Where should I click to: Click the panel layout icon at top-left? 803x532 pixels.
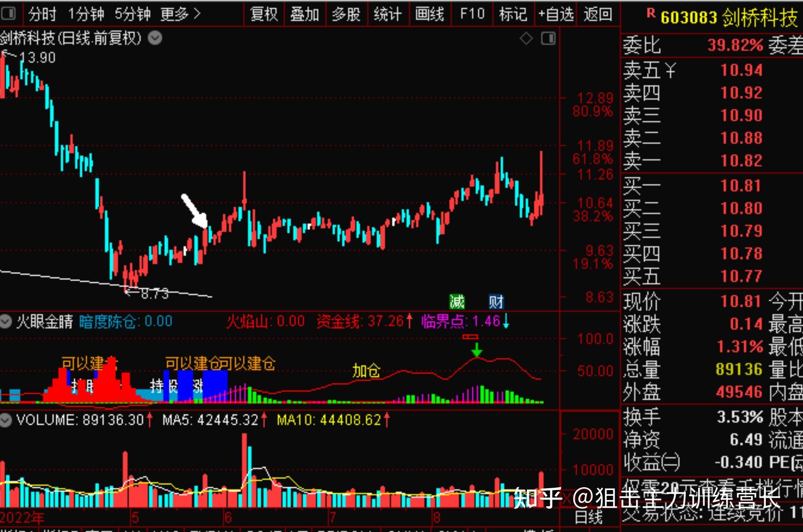8,13
